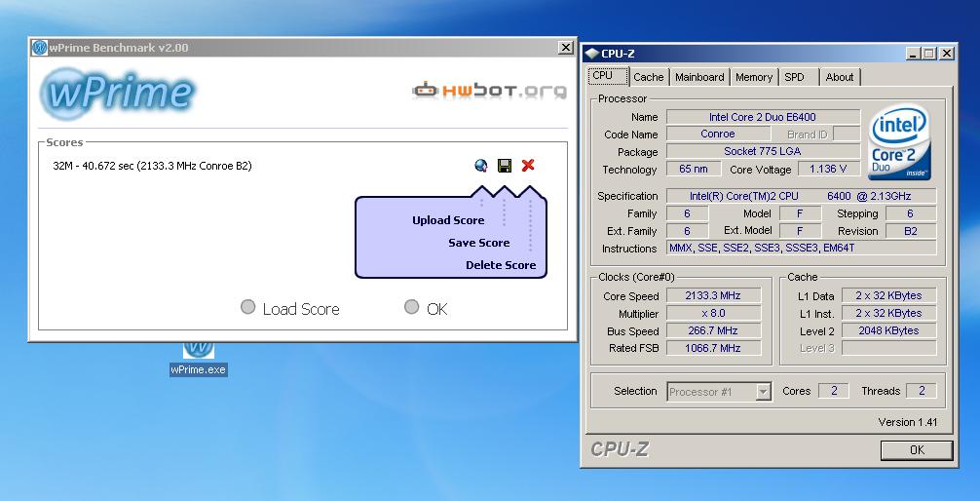Image resolution: width=980 pixels, height=501 pixels.
Task: Click the red X delete score icon
Action: tap(528, 165)
